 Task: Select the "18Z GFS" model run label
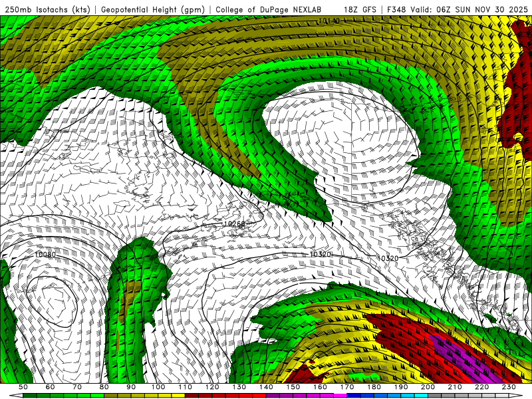coord(360,9)
